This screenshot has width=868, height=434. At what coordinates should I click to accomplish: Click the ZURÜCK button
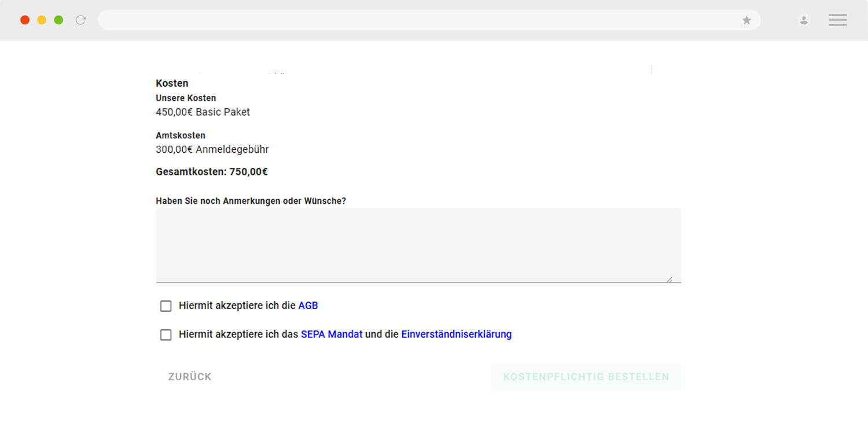(x=190, y=377)
